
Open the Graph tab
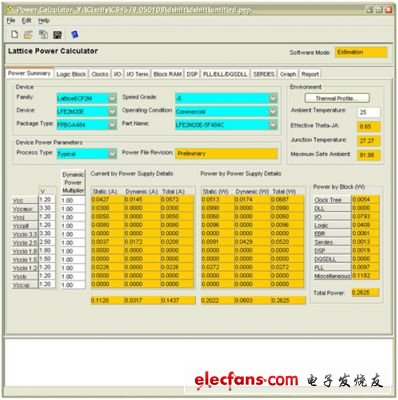pyautogui.click(x=288, y=74)
